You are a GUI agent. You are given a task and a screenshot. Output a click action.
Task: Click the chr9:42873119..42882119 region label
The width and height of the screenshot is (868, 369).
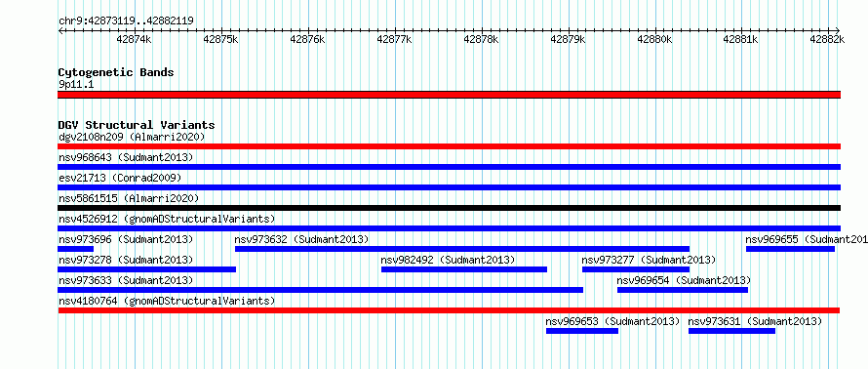tap(126, 21)
